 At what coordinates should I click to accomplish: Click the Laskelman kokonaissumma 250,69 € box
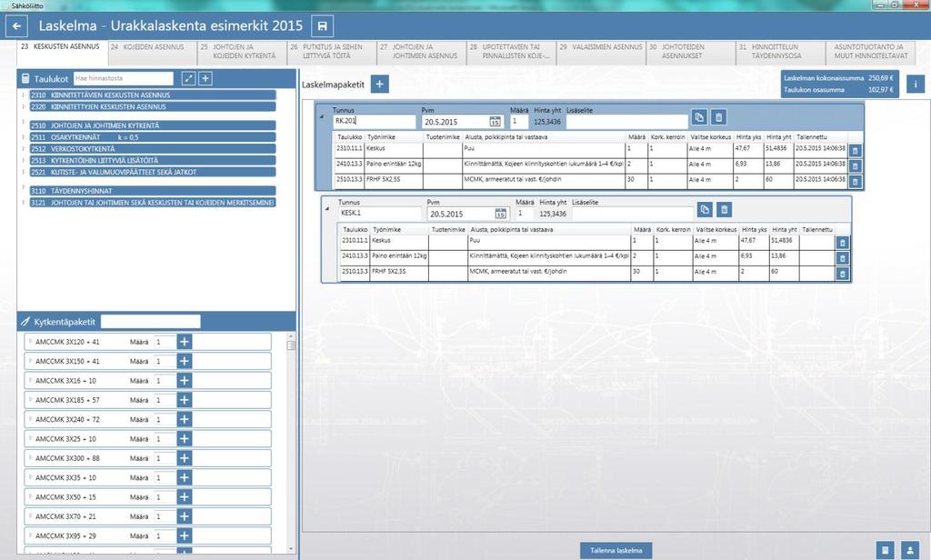(839, 78)
